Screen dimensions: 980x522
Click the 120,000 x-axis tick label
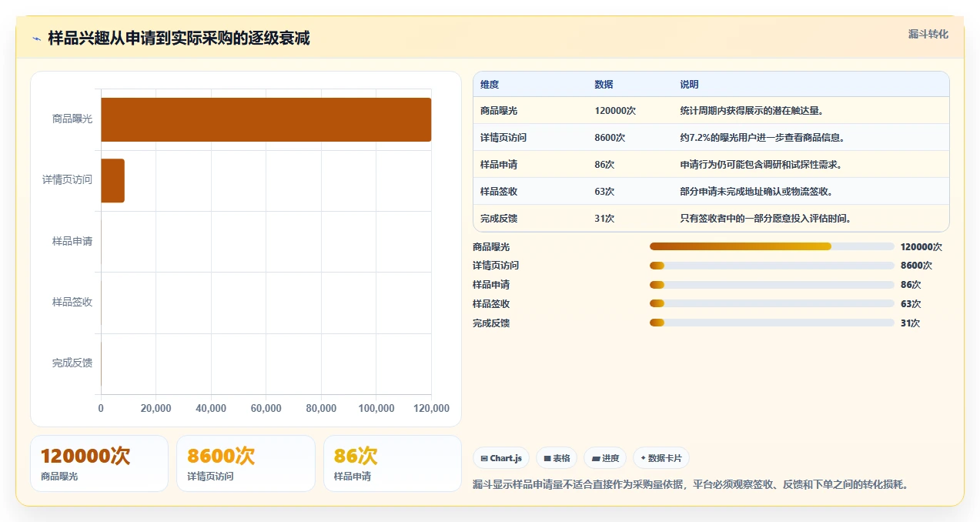click(x=431, y=409)
